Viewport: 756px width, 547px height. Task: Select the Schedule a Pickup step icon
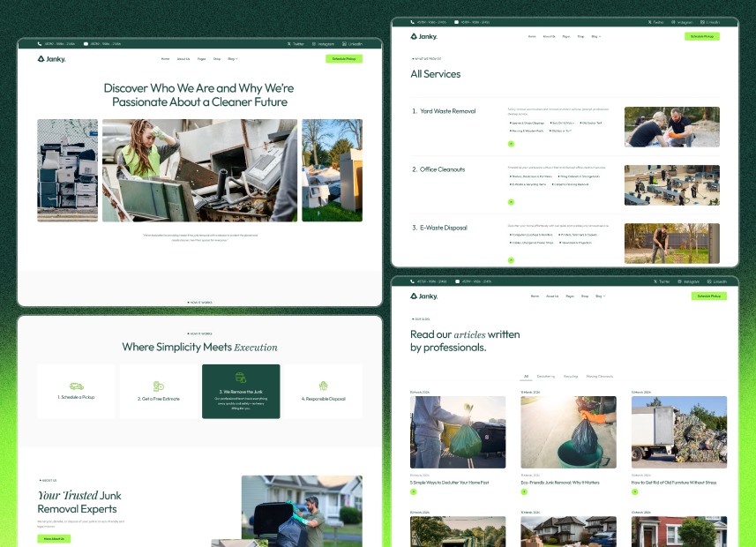[76, 385]
